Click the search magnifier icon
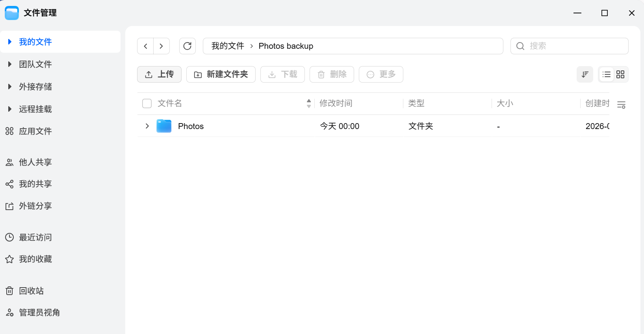This screenshot has width=644, height=334. click(x=520, y=46)
